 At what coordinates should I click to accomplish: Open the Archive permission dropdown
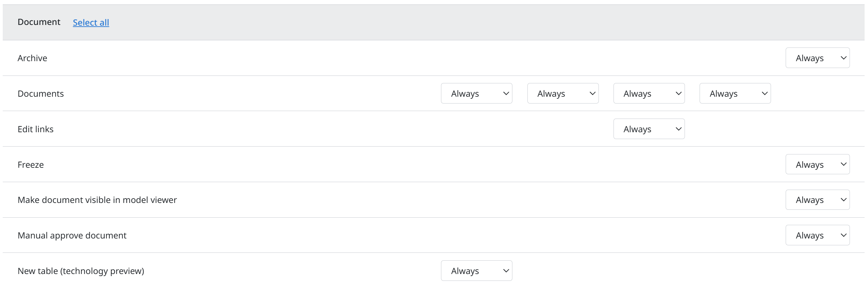click(817, 58)
